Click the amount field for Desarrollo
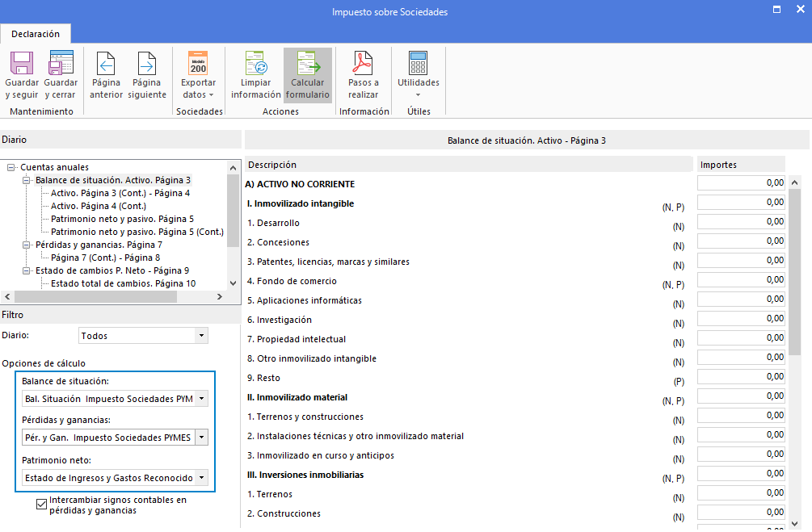The height and width of the screenshot is (532, 812). click(741, 221)
